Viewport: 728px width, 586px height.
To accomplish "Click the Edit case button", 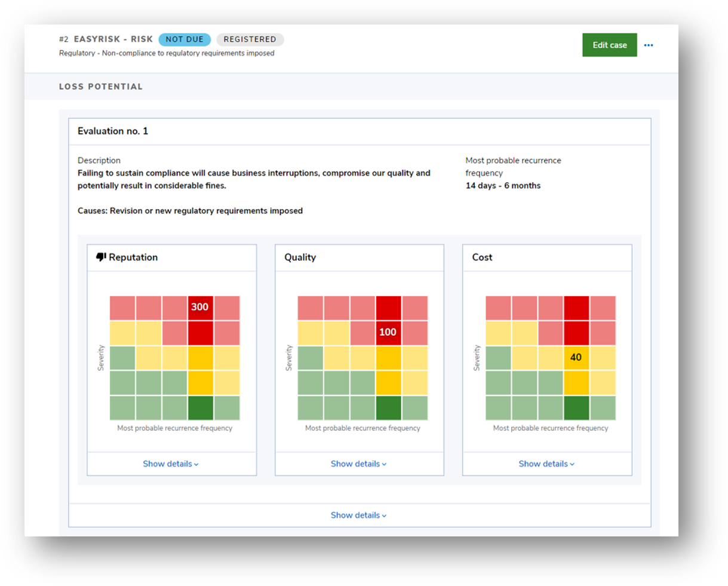I will 609,45.
